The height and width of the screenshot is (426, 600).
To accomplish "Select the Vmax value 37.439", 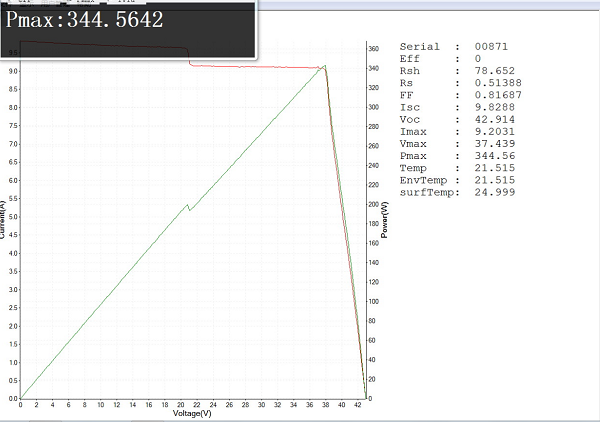I will [495, 144].
